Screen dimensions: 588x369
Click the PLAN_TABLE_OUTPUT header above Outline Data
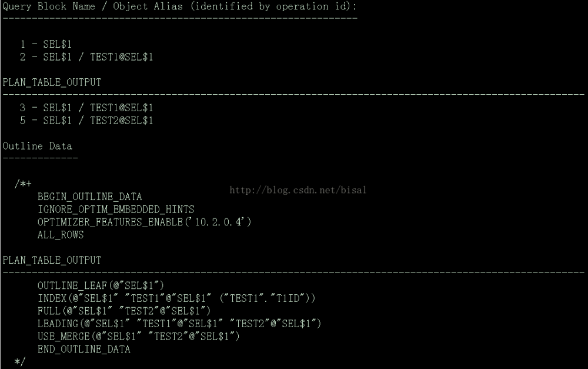pos(52,82)
